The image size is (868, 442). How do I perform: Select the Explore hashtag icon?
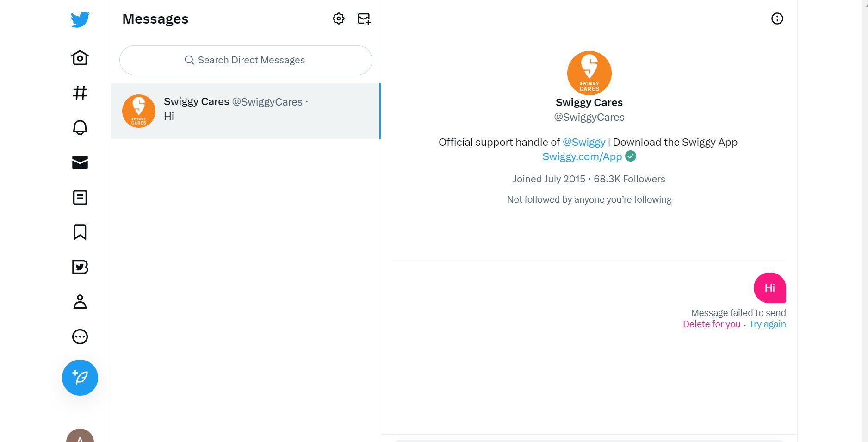(x=80, y=93)
